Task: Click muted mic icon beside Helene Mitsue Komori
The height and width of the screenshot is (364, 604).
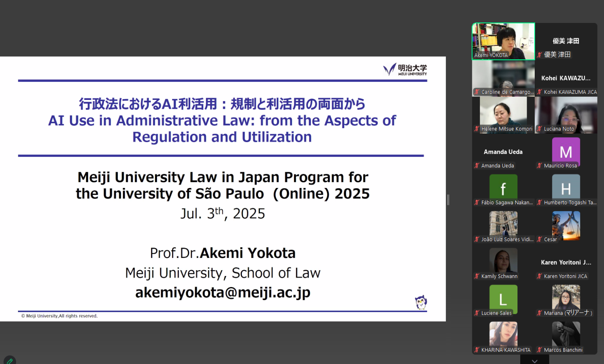Action: [477, 129]
